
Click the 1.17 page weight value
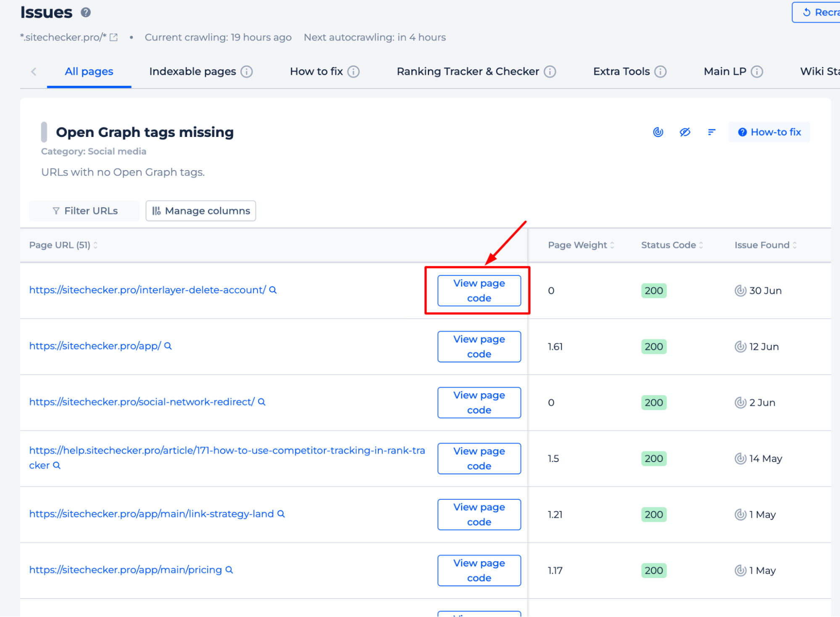pyautogui.click(x=555, y=571)
